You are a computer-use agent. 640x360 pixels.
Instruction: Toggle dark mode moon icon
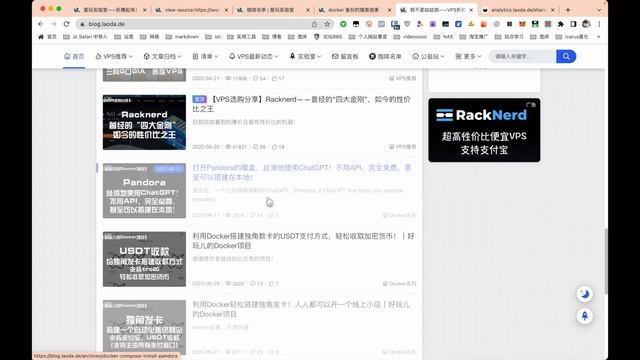(584, 294)
